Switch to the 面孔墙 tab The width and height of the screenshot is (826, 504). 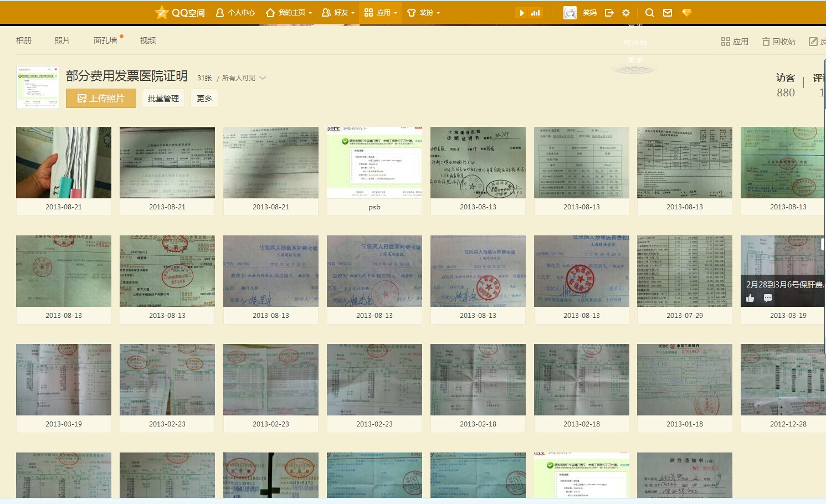click(105, 40)
